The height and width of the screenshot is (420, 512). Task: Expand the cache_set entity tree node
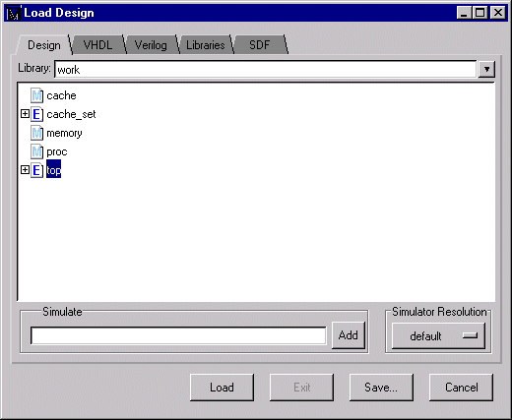[25, 114]
